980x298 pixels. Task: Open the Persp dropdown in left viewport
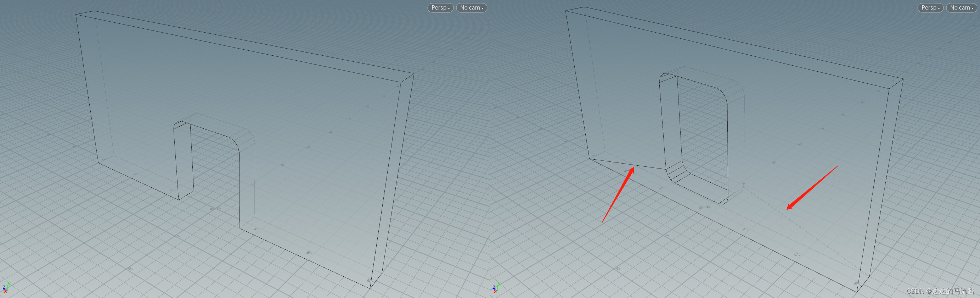[440, 7]
